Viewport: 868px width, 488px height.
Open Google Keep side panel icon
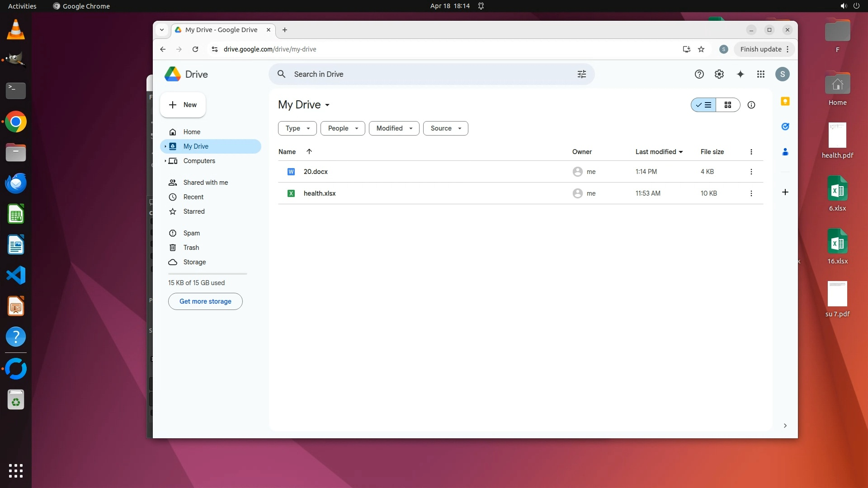[x=785, y=101]
